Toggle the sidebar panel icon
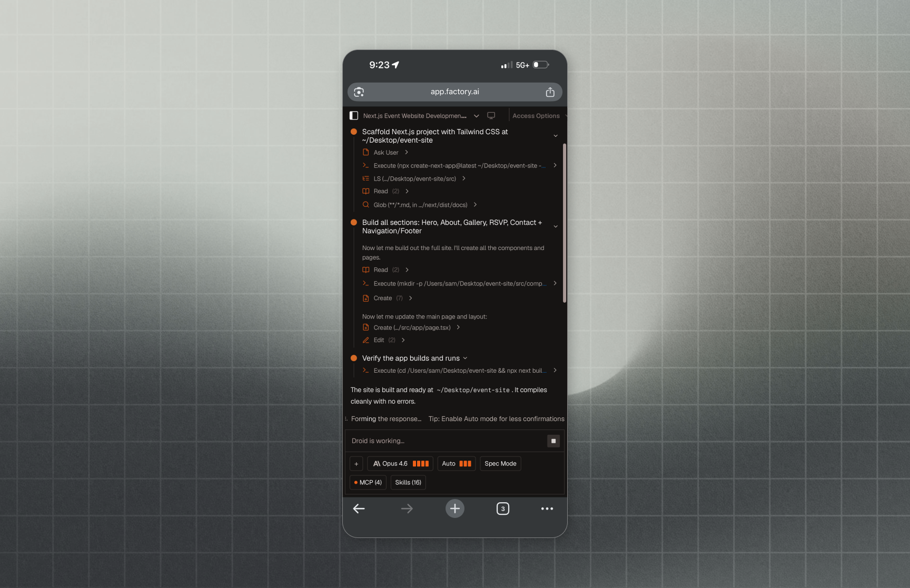This screenshot has width=910, height=588. 354,116
